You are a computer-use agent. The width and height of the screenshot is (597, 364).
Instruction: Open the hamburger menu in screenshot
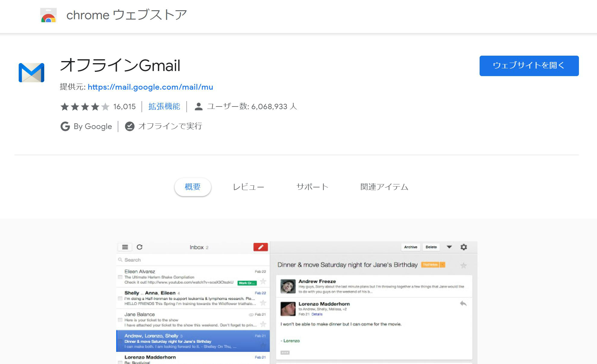125,247
